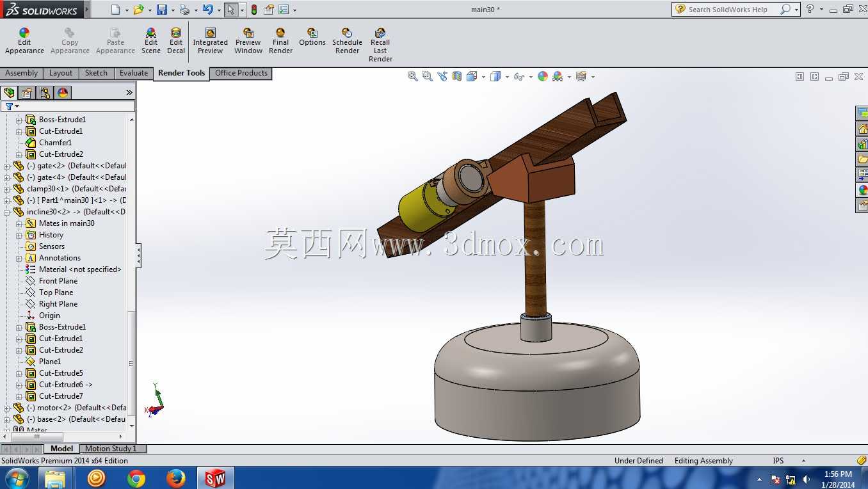Image resolution: width=868 pixels, height=489 pixels.
Task: Expand the clamp30<1> component
Action: click(x=7, y=189)
